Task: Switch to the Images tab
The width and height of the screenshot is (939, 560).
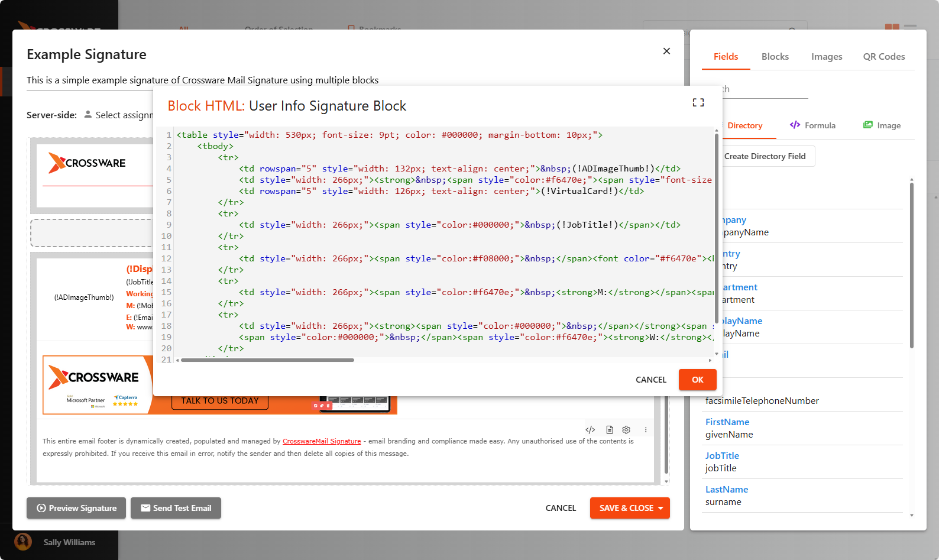Action: click(826, 57)
